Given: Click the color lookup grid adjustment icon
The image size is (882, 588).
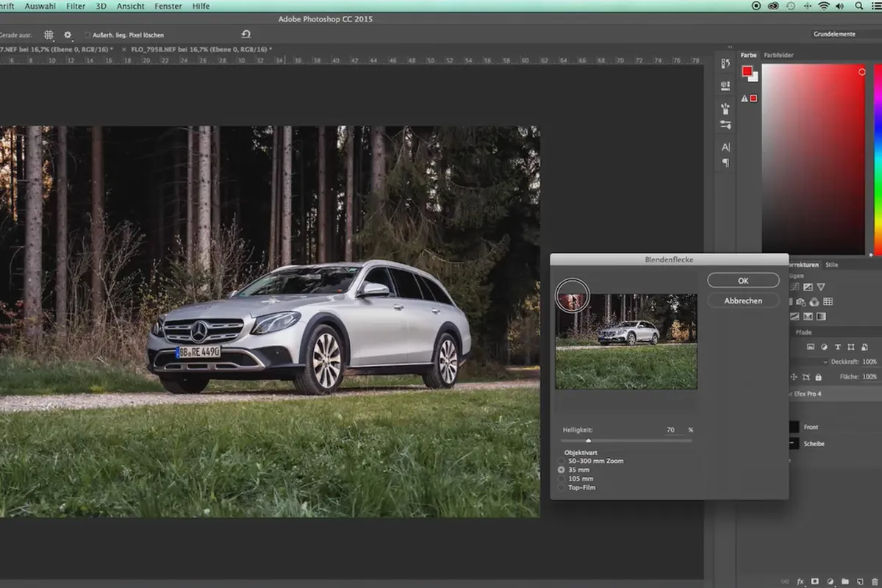Looking at the screenshot, I should tap(828, 301).
